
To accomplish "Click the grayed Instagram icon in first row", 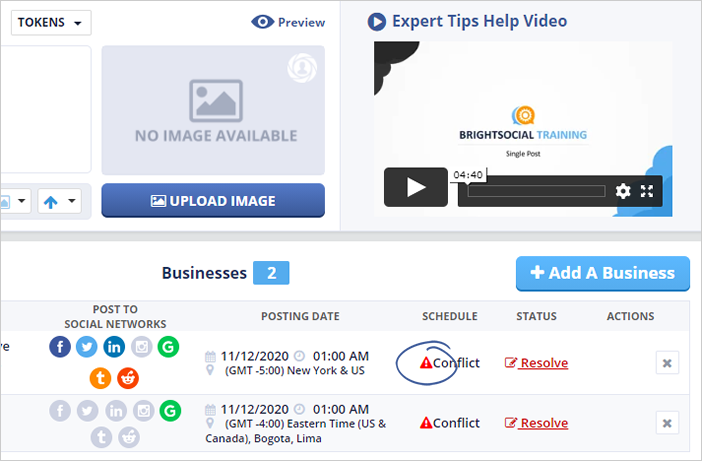I will pos(143,347).
